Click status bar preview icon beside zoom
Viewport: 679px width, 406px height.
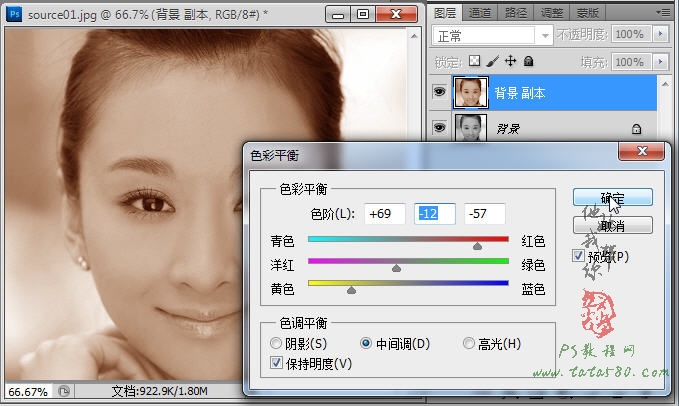point(64,391)
